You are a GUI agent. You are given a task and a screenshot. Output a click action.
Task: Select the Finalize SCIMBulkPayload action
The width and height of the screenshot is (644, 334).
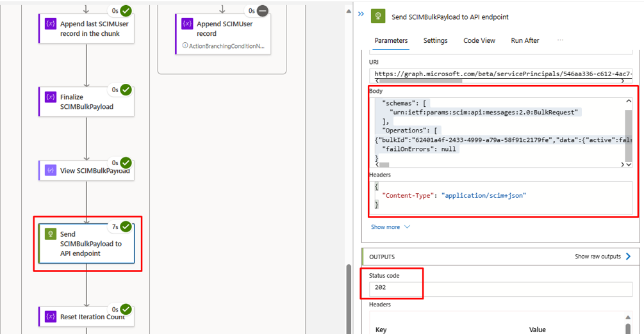(x=87, y=101)
